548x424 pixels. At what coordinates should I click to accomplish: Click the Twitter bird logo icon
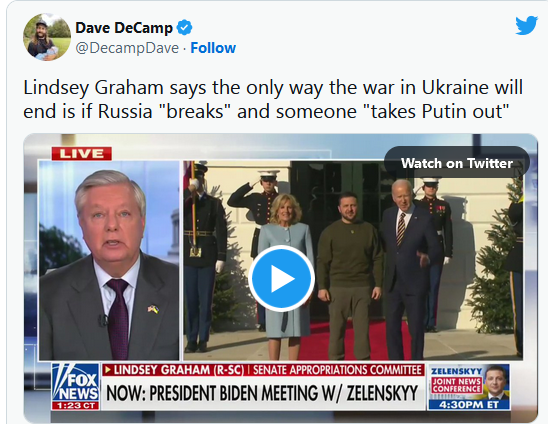tap(526, 25)
